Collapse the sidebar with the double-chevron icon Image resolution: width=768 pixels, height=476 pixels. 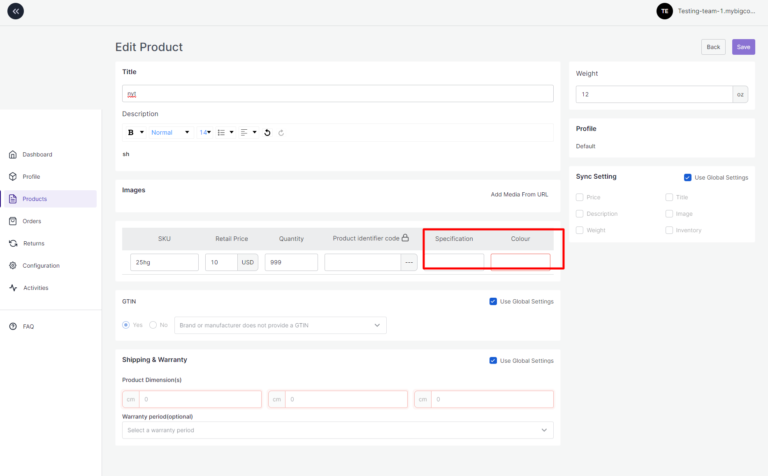pos(16,11)
